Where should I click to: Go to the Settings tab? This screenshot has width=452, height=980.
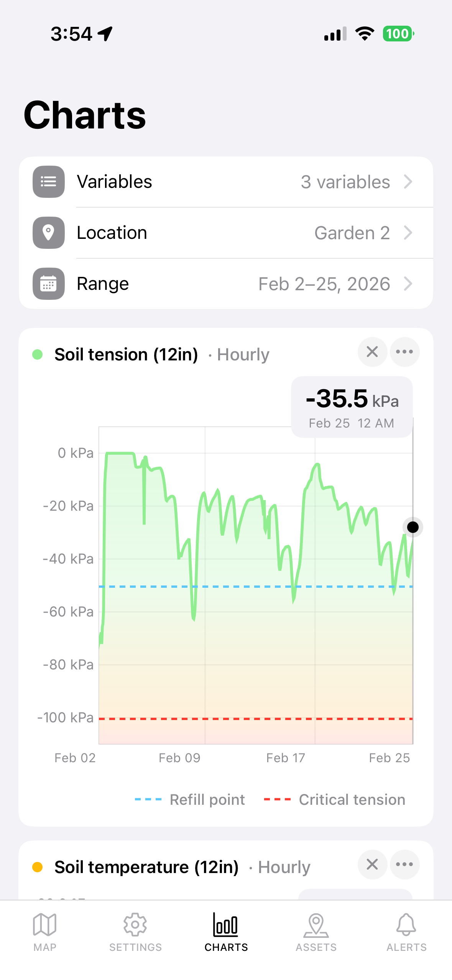tap(135, 932)
